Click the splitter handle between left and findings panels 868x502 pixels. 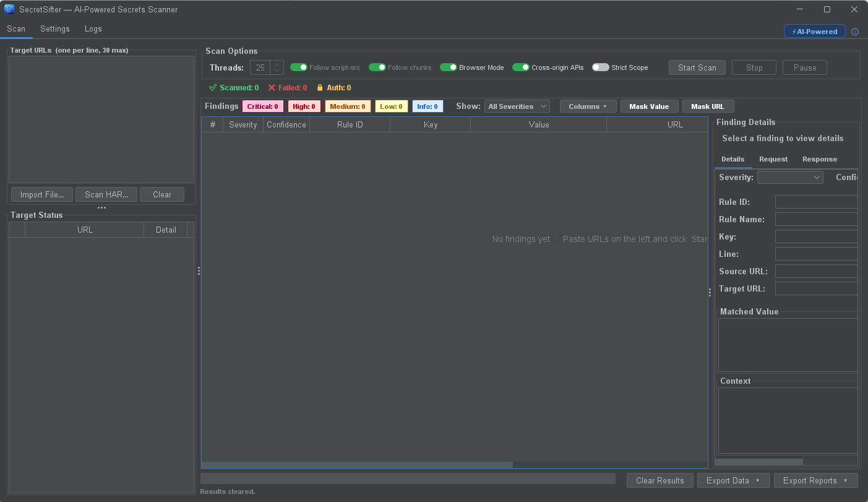(199, 270)
